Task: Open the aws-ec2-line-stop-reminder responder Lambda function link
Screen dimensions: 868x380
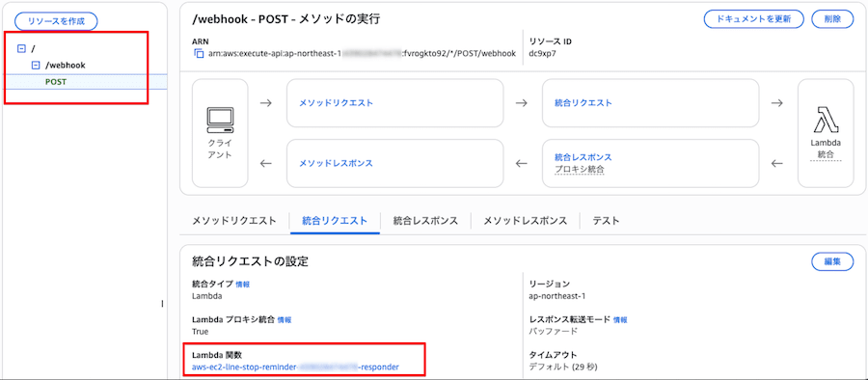Action: tap(295, 366)
